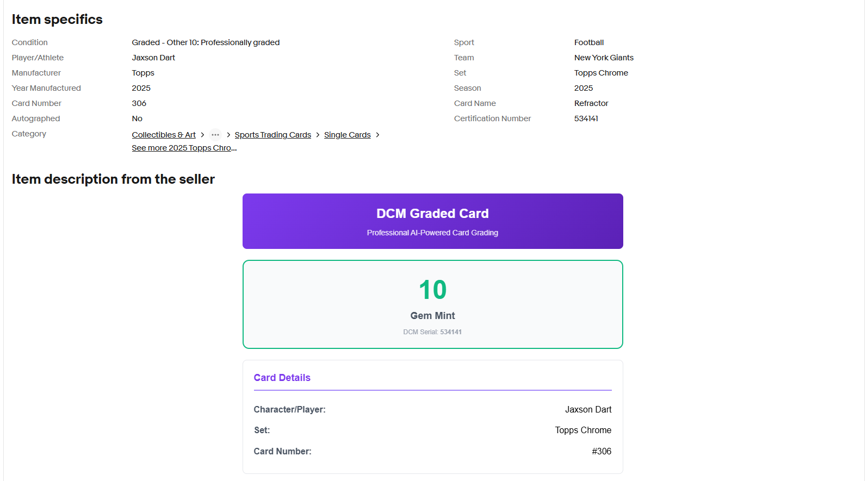Click the Team value New York Giants
This screenshot has height=481, width=868.
pyautogui.click(x=604, y=58)
